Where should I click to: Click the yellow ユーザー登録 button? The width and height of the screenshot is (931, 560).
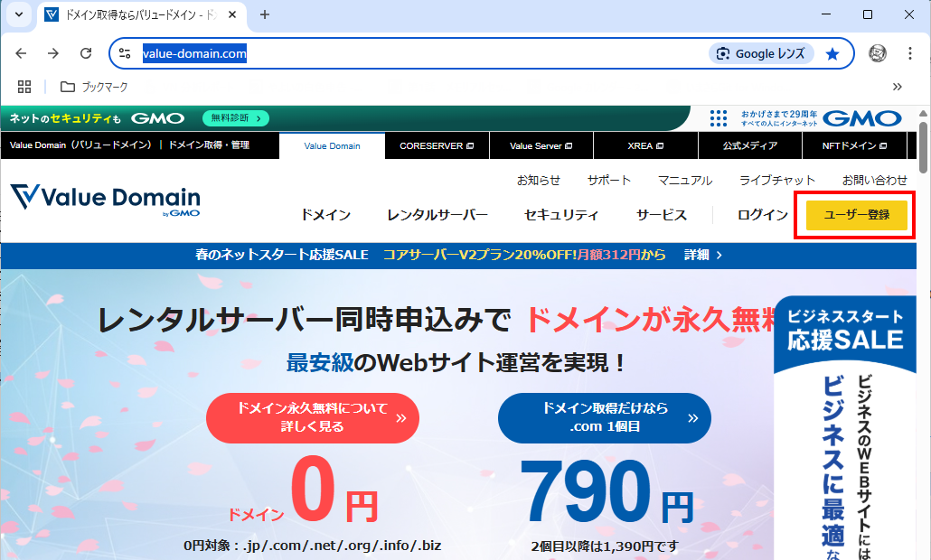[x=856, y=215]
